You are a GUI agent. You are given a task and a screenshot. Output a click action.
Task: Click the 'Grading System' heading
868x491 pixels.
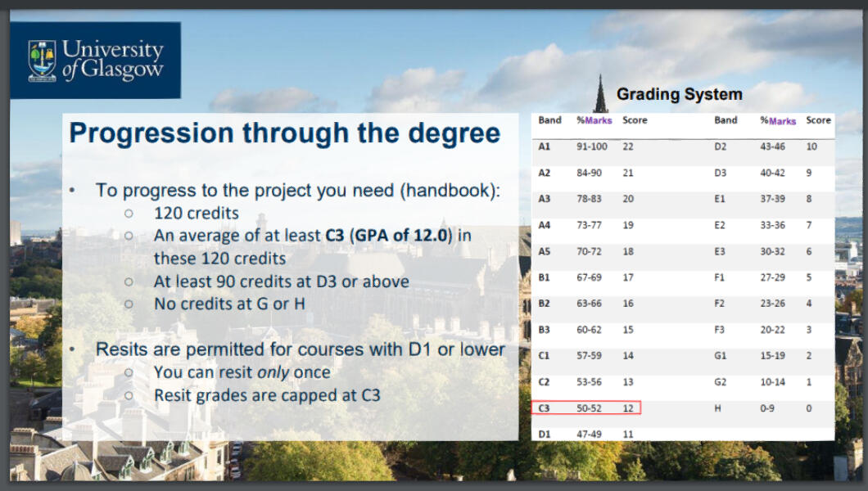coord(679,94)
